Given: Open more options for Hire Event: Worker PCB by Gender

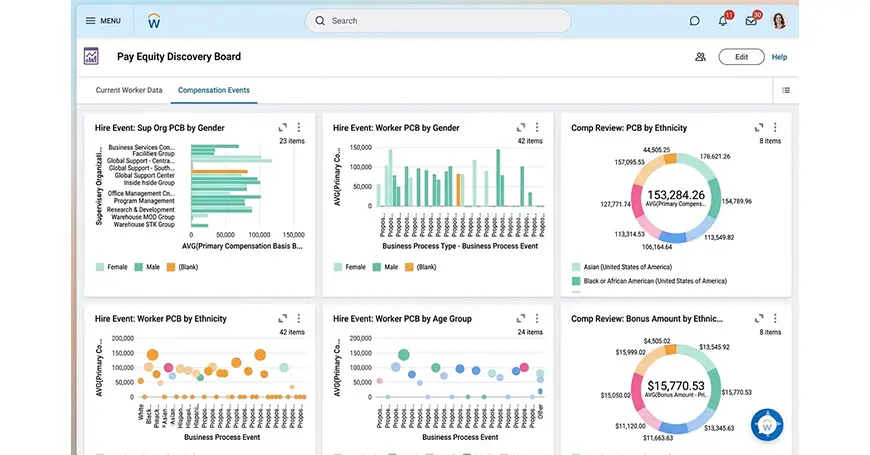Looking at the screenshot, I should (x=537, y=128).
